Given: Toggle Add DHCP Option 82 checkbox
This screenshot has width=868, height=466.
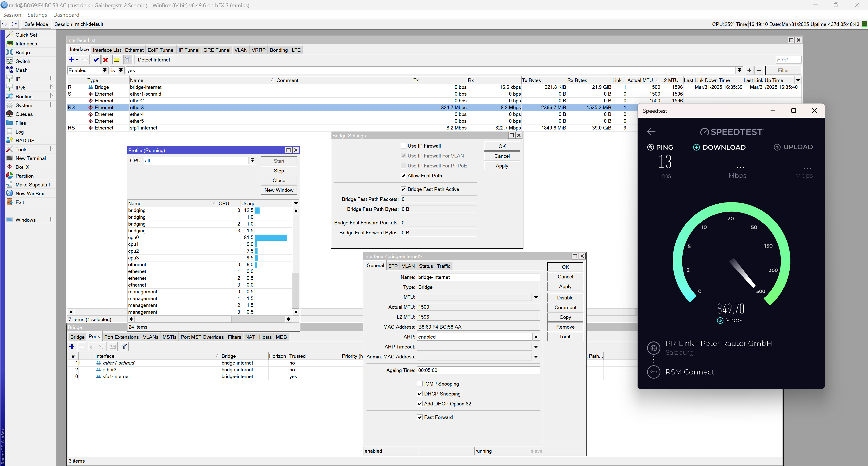Looking at the screenshot, I should click(x=420, y=404).
